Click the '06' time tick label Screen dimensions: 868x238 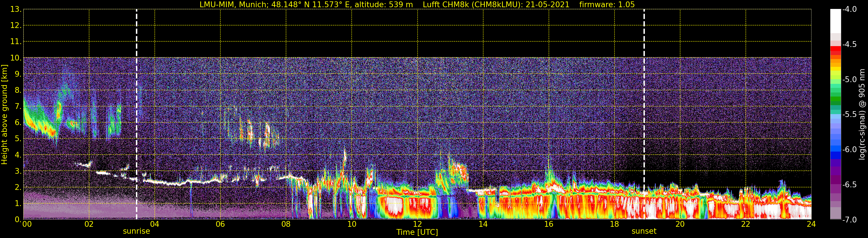coord(220,224)
